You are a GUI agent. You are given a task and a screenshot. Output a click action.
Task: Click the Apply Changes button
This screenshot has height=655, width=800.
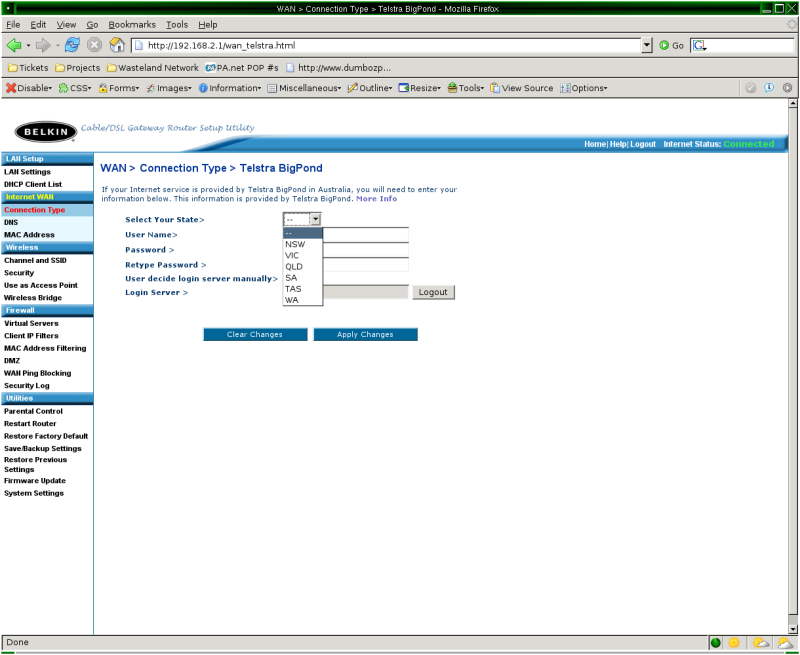(365, 335)
